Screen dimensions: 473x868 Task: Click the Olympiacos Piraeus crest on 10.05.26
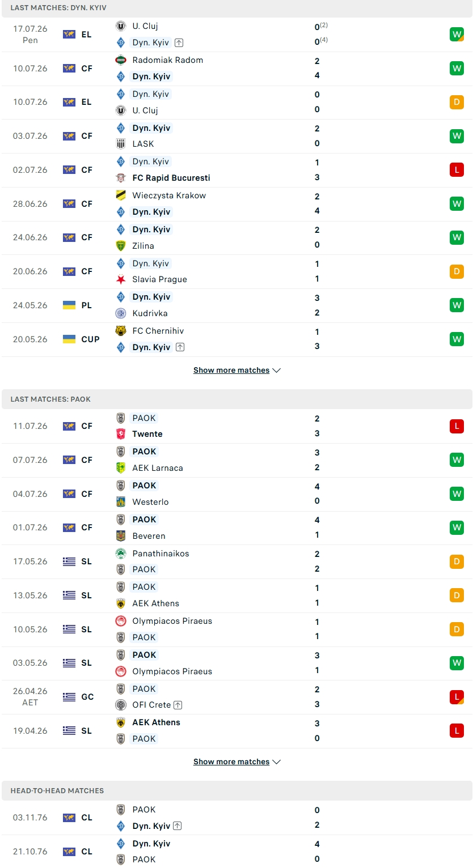tap(121, 621)
